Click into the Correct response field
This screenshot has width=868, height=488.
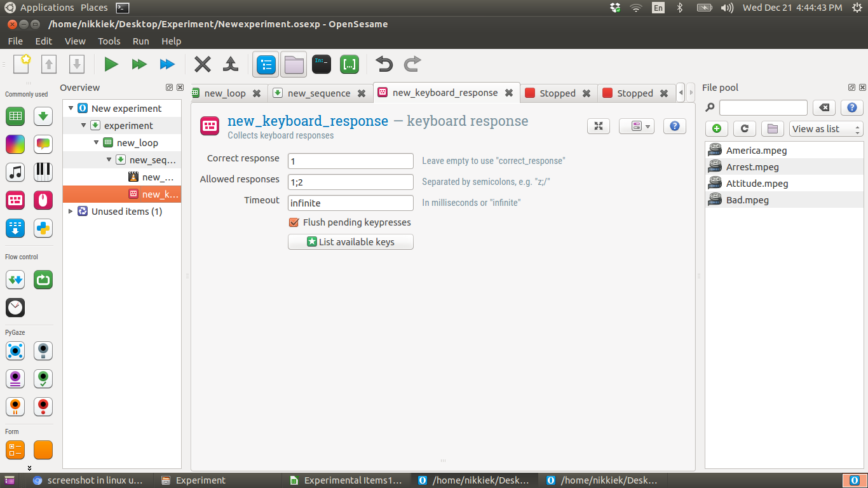[351, 161]
